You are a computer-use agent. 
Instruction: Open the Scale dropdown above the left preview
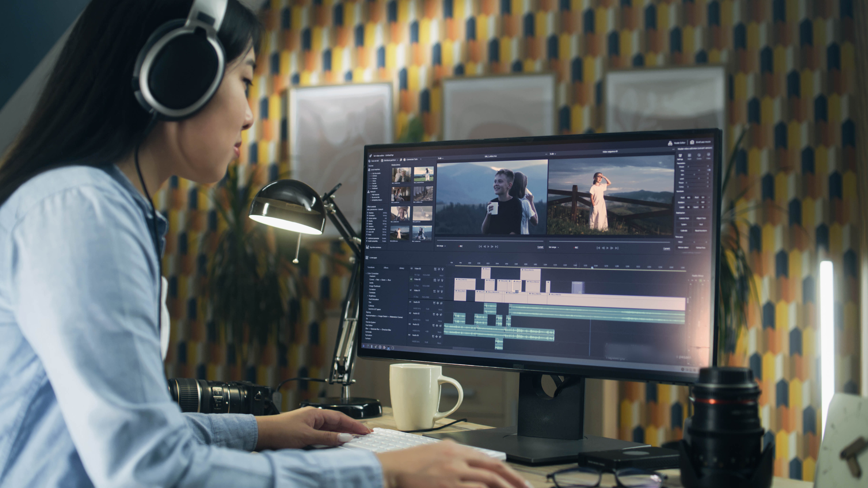point(440,158)
